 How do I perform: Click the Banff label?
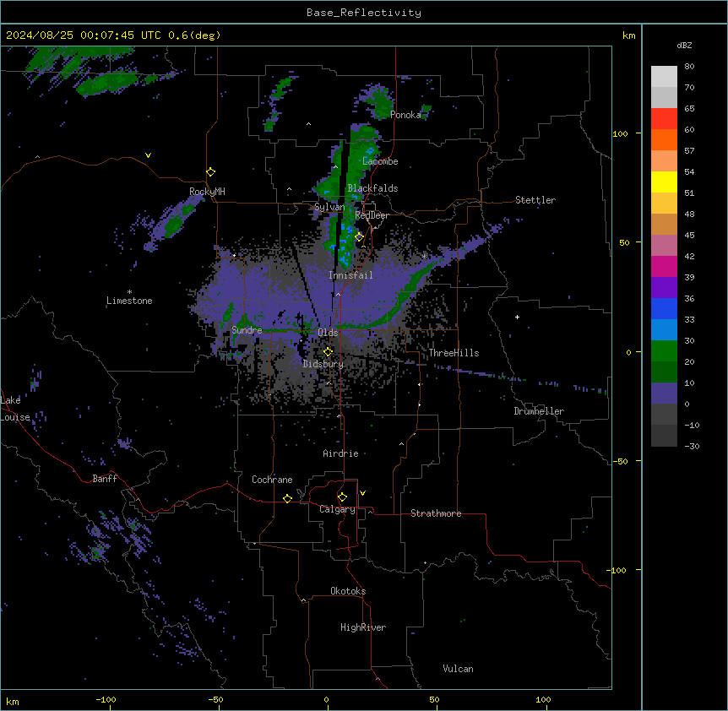(x=105, y=479)
